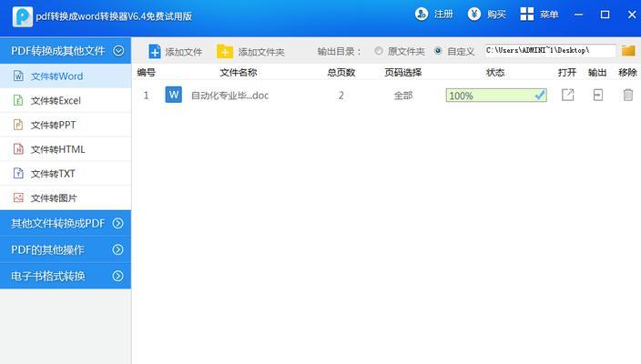Browse output folder with orange folder icon

[x=628, y=51]
